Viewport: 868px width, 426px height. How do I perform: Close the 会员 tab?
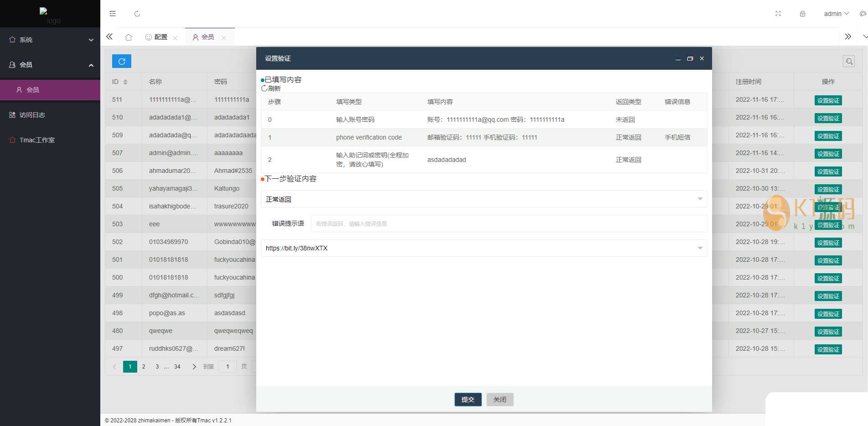[224, 38]
